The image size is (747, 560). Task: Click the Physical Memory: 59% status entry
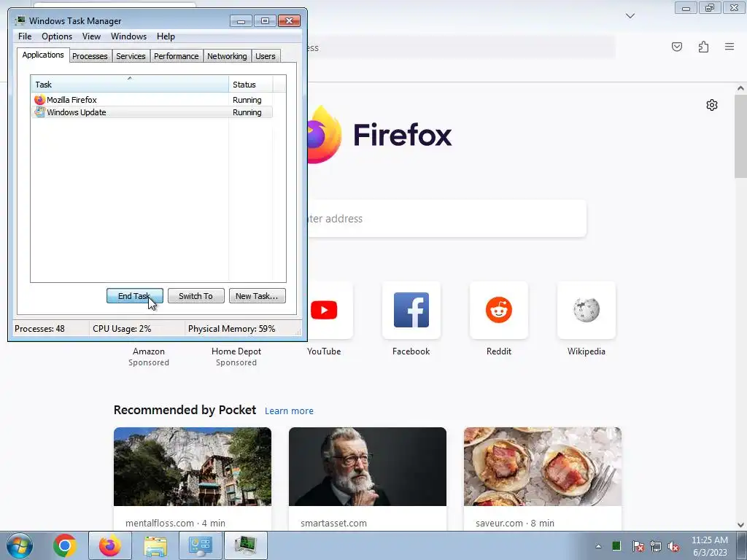tap(231, 329)
